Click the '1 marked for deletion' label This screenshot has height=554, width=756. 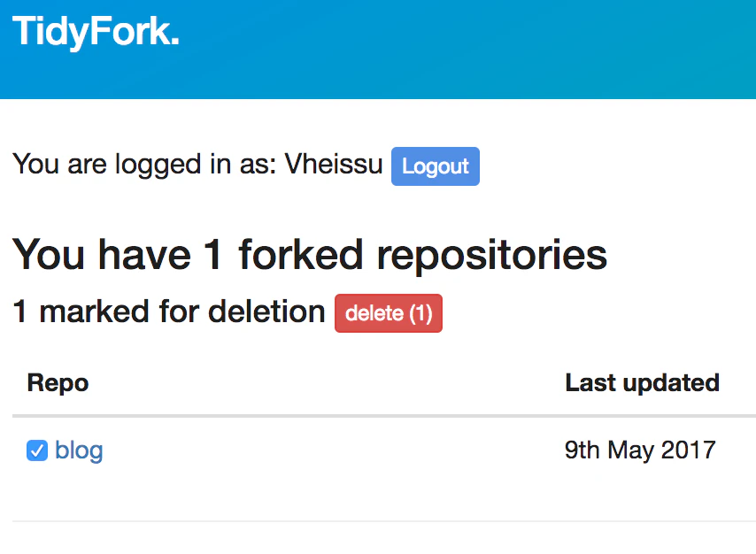[x=166, y=312]
